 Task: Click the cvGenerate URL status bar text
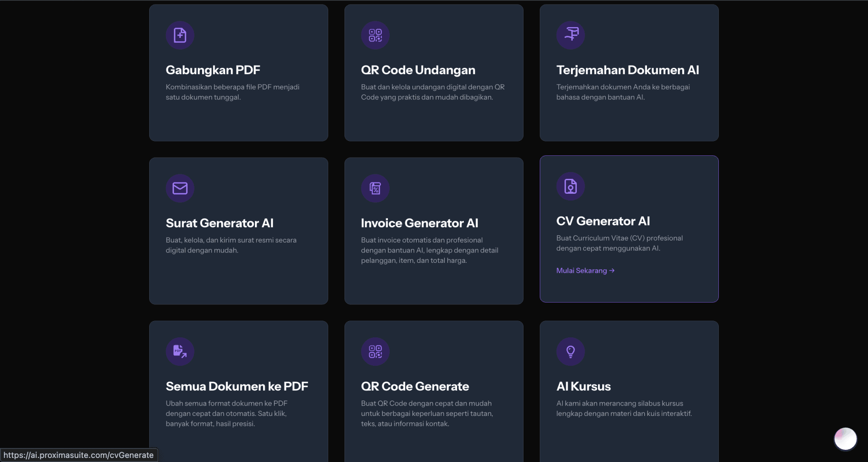click(x=79, y=455)
